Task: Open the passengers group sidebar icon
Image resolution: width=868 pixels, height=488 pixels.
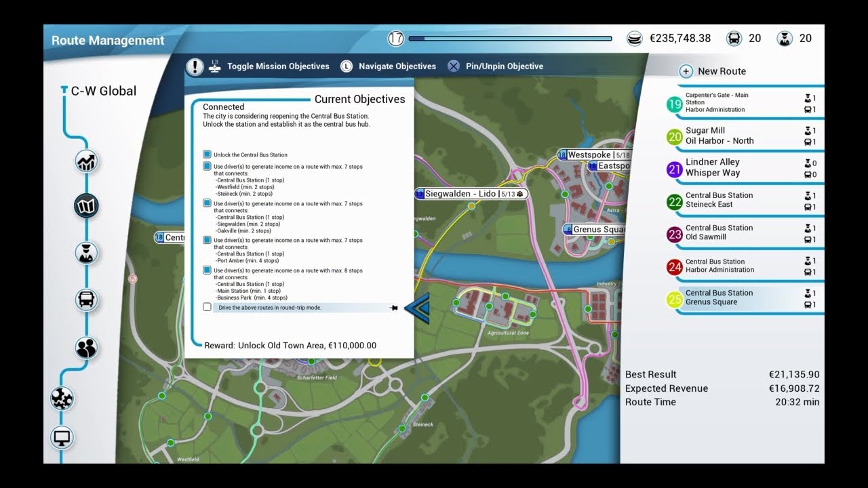Action: pyautogui.click(x=87, y=348)
